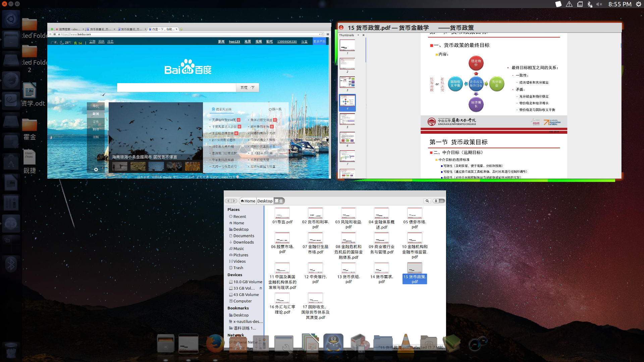Select file 14 货币需求.pdf
644x362 pixels.
coord(381,274)
